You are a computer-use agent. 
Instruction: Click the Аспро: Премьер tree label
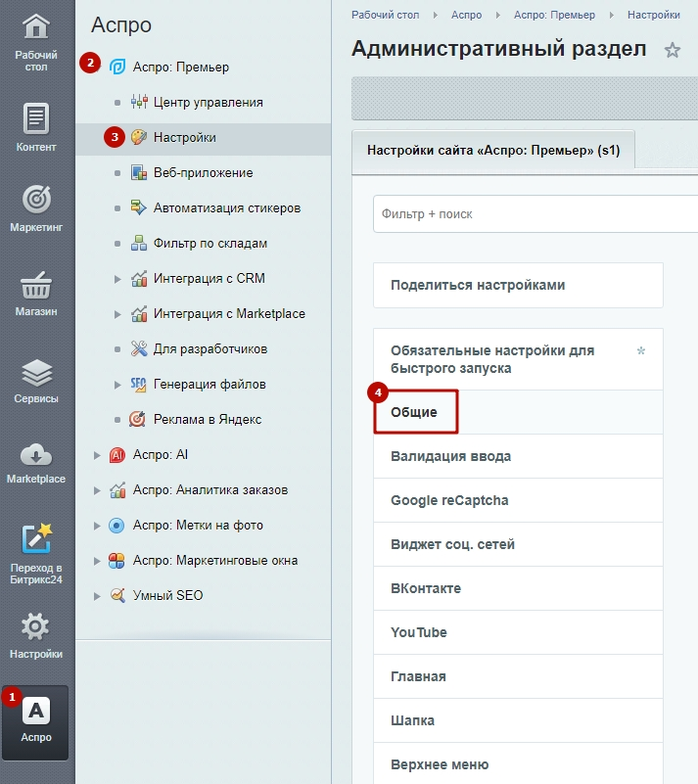pos(180,67)
